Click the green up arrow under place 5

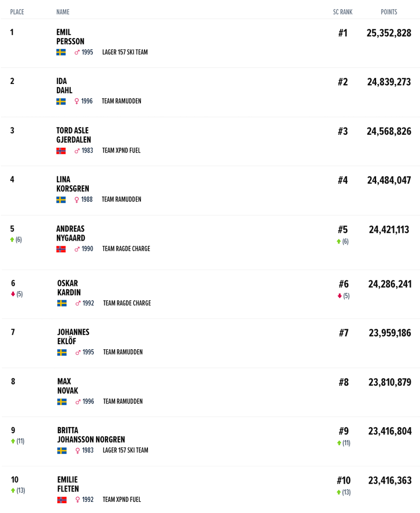tap(12, 240)
